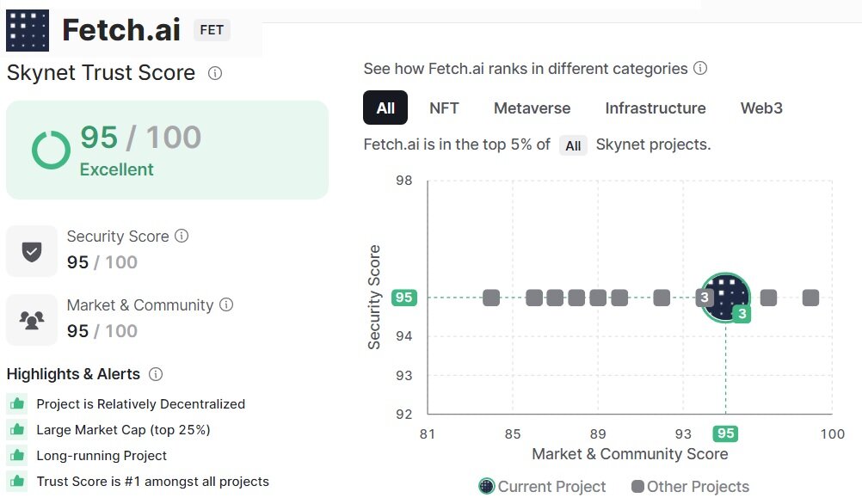Select the All category tab
This screenshot has height=504, width=862.
385,108
